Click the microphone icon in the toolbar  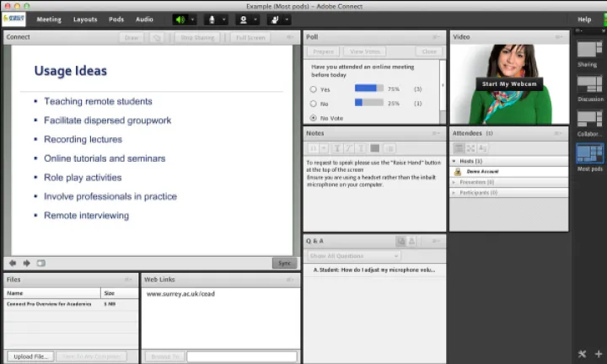click(212, 19)
